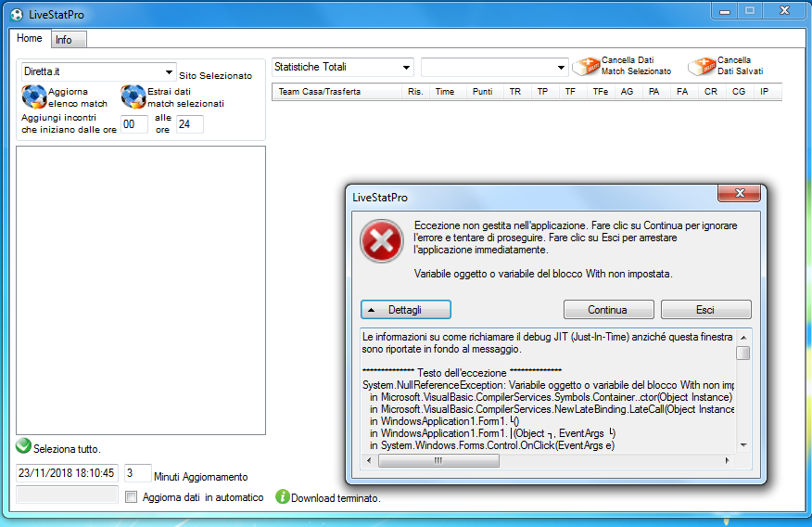The image size is (812, 527).
Task: Click the Sito Selezionato label
Action: [x=215, y=76]
